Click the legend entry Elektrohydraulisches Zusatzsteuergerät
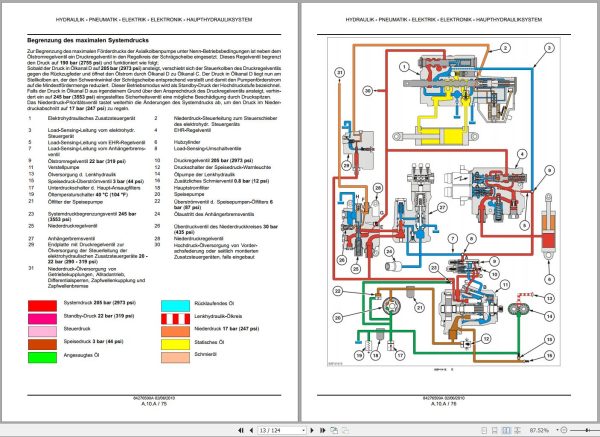600x437 pixels. [91, 118]
